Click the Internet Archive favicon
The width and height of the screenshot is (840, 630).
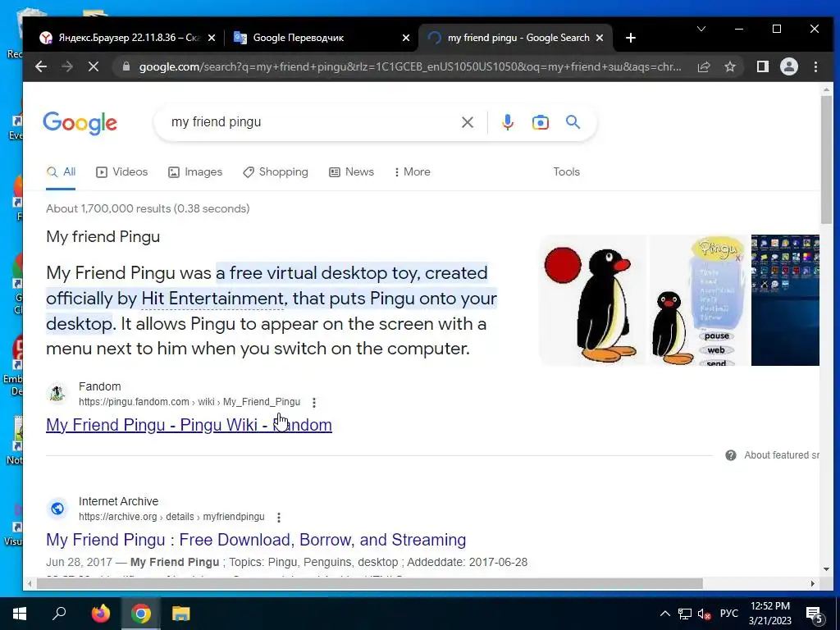coord(57,509)
